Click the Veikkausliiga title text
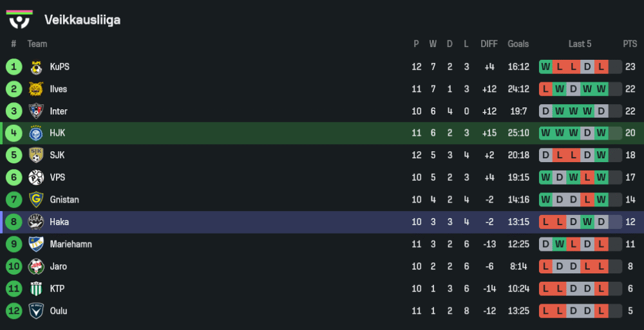The width and height of the screenshot is (644, 330). 82,20
